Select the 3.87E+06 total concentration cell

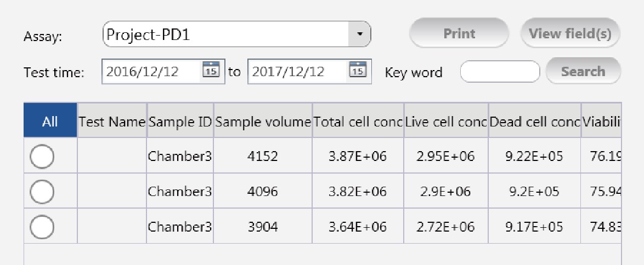coord(358,156)
